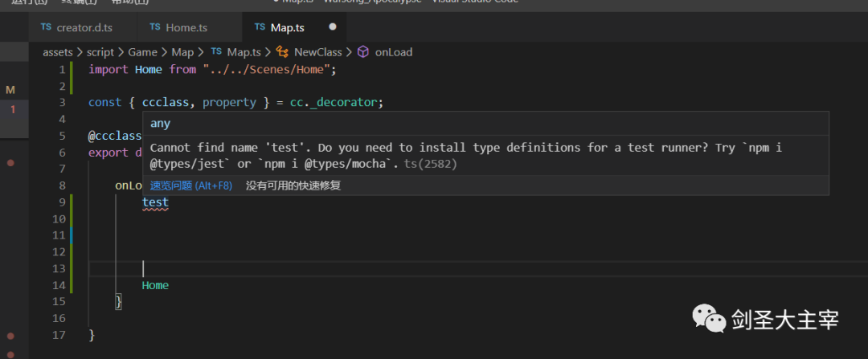
Task: Click the TS icon on Map.ts tab
Action: pos(260,27)
